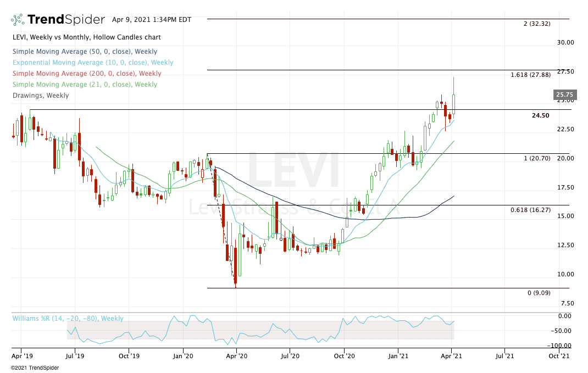
Task: Click the 20.00 price axis value
Action: point(565,158)
